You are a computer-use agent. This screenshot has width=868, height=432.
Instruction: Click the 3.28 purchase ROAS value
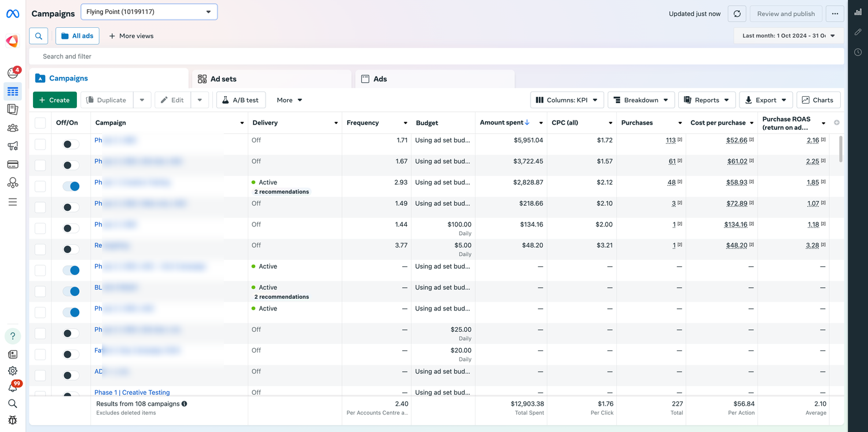(813, 246)
